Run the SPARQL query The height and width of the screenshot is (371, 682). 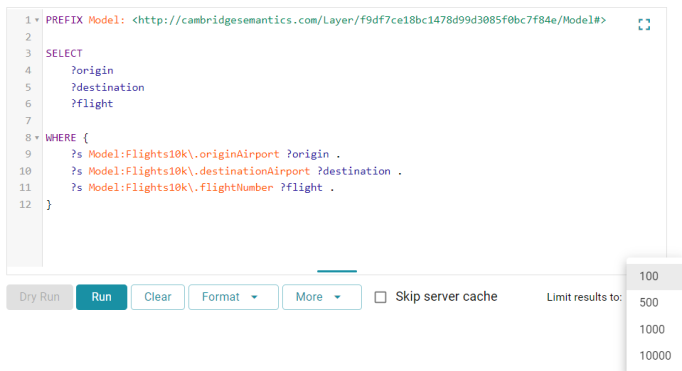(x=101, y=297)
